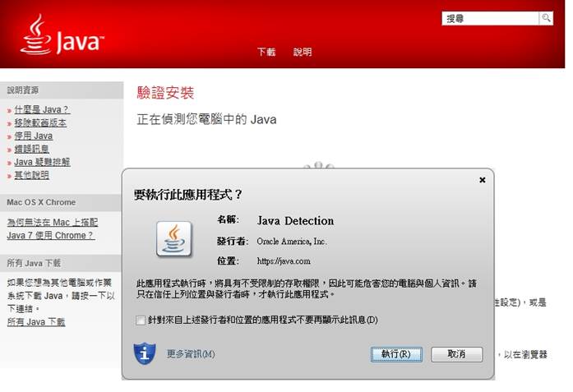The image size is (573, 392).
Task: Open the 停用 Java link
Action: pos(33,136)
